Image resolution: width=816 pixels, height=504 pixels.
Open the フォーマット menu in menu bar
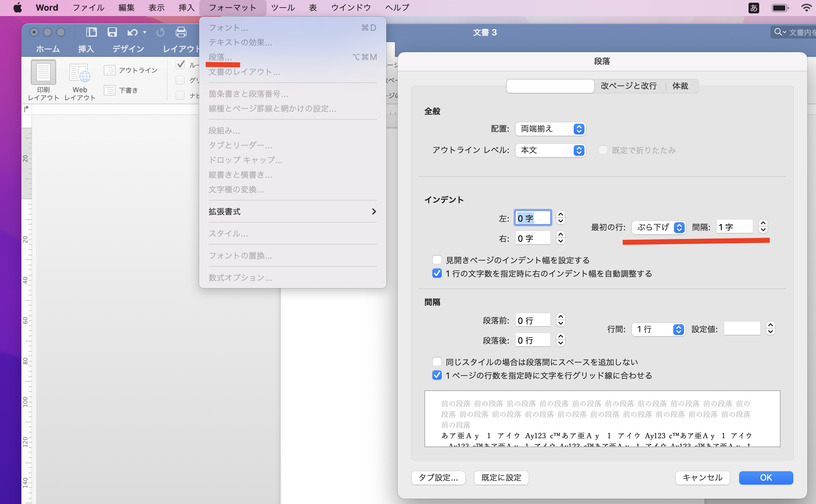(x=233, y=8)
